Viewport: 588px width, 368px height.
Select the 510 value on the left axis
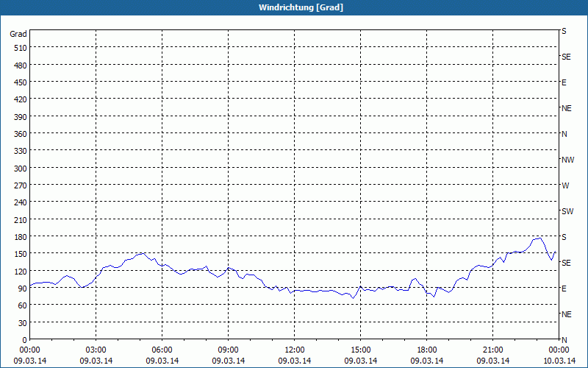click(x=21, y=48)
